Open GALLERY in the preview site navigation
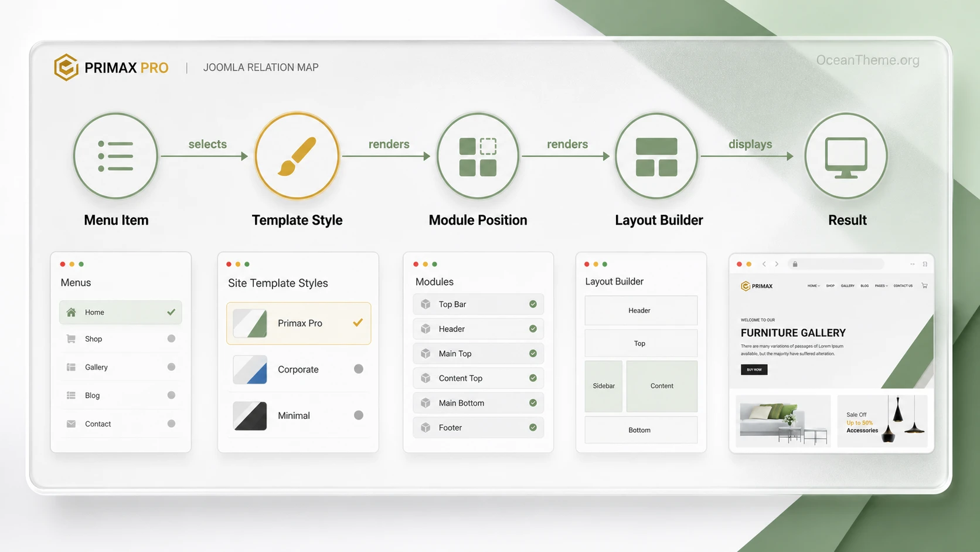The height and width of the screenshot is (552, 980). click(848, 286)
